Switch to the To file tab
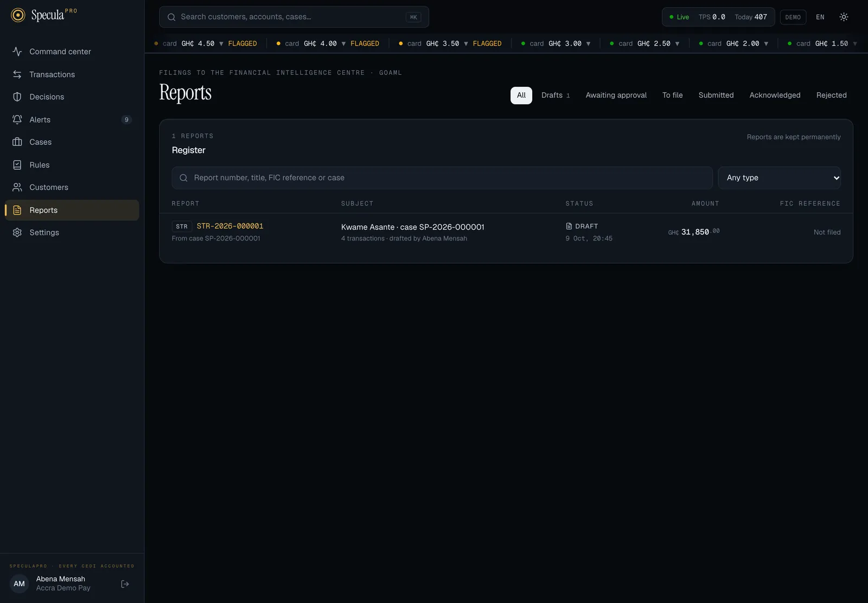This screenshot has width=868, height=603. tap(672, 96)
